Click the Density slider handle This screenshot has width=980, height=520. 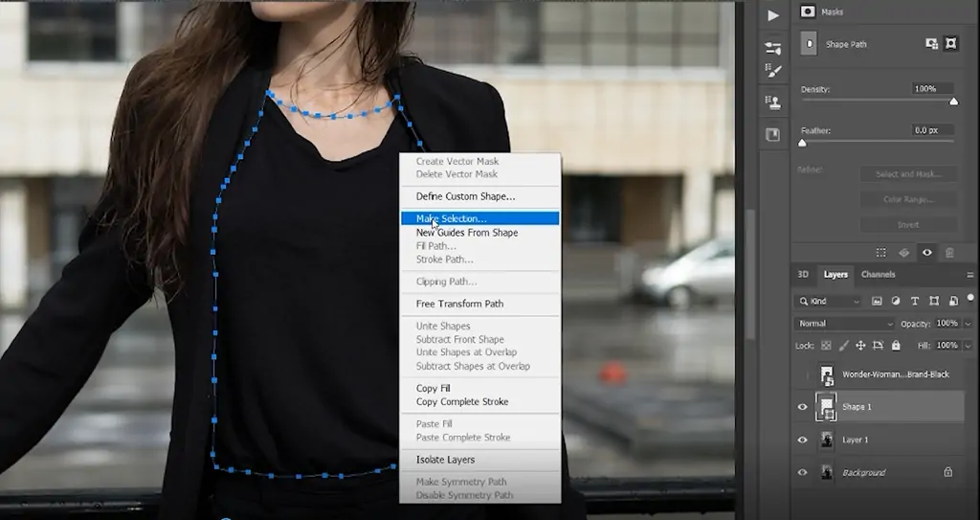point(954,102)
